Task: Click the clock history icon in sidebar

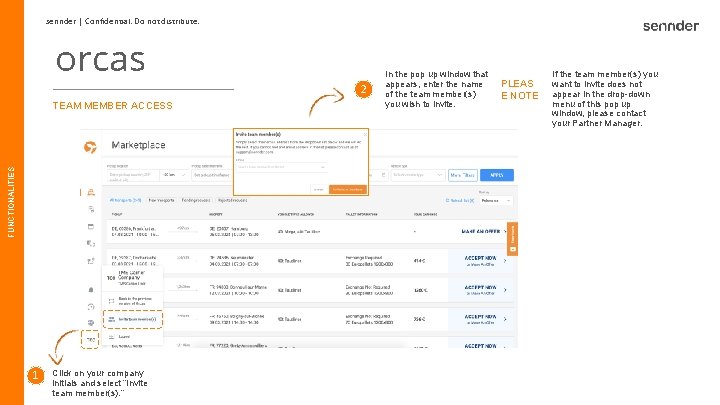Action: coord(90,306)
